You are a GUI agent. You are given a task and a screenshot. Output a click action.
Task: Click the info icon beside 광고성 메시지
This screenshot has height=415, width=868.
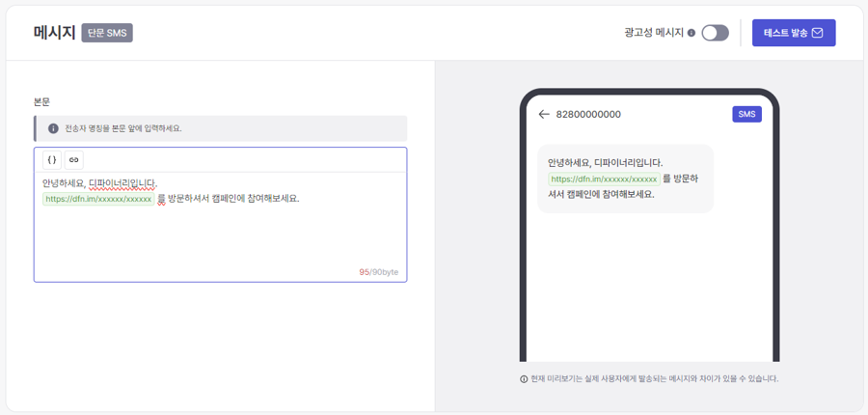(692, 33)
